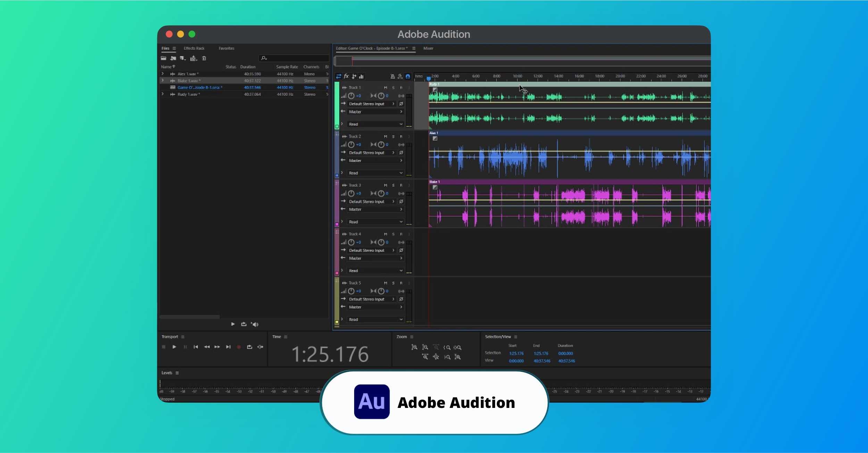Open Master output dropdown on Track 2
The image size is (868, 453).
[376, 161]
